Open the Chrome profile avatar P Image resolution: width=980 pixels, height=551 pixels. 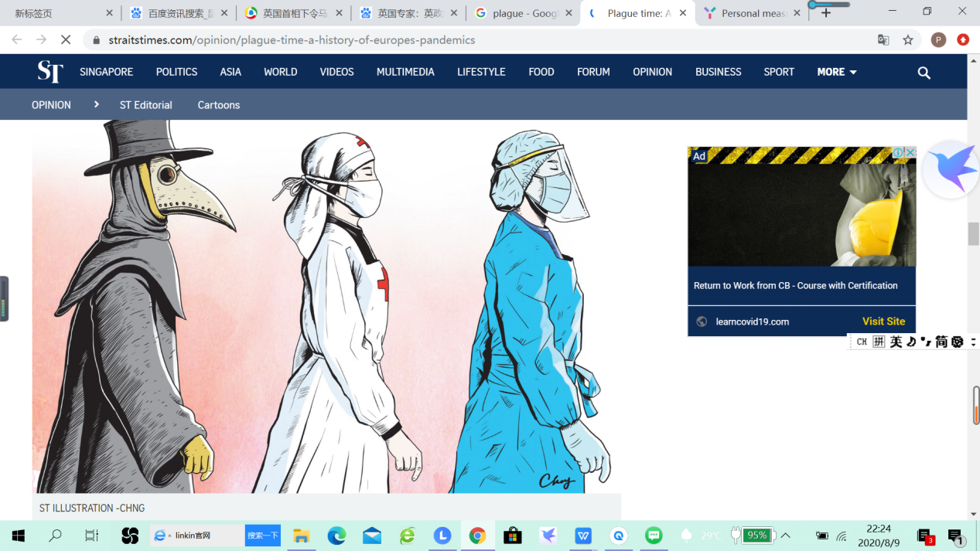938,40
